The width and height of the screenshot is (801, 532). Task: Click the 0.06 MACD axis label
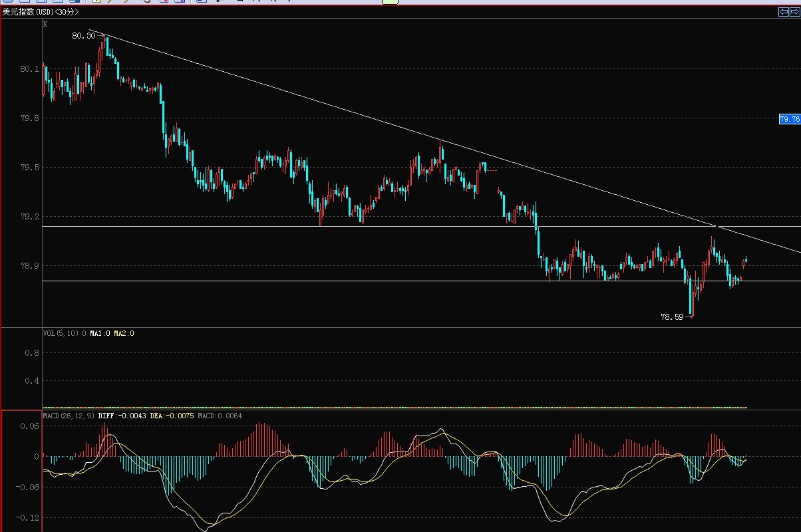pos(30,426)
